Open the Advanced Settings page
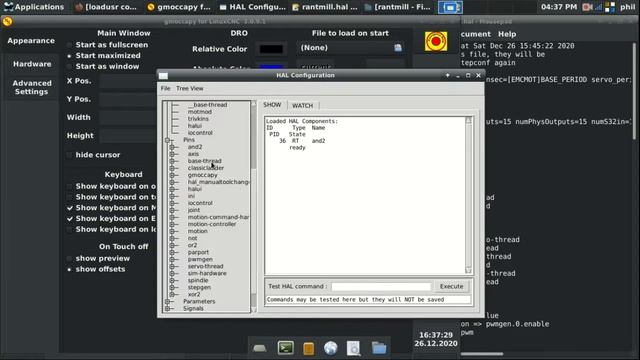This screenshot has height=360, width=640. click(31, 87)
